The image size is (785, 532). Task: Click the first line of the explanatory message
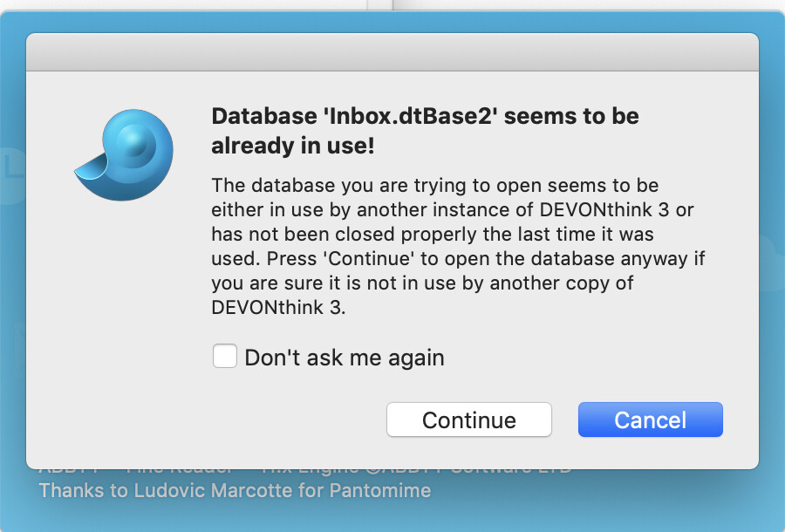[x=435, y=186]
